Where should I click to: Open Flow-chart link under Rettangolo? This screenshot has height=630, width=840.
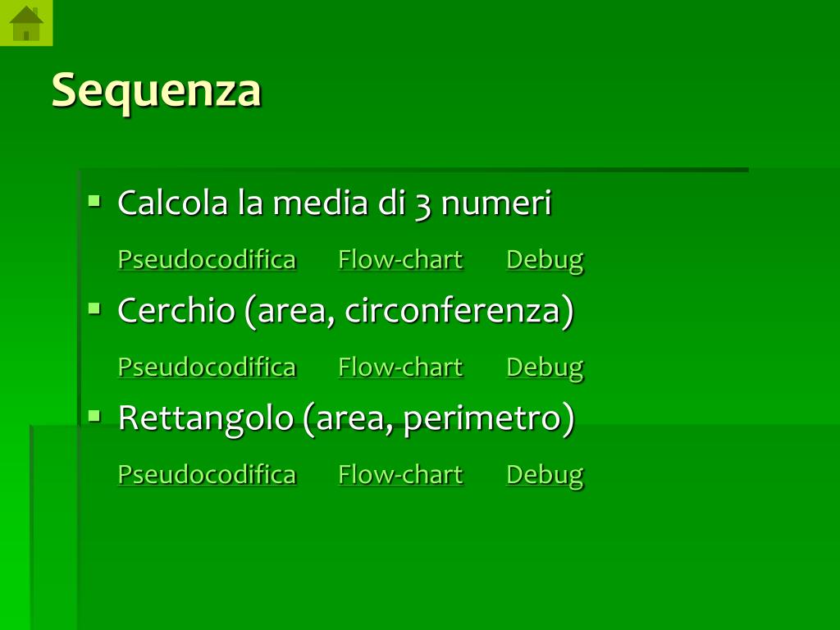[x=400, y=475]
